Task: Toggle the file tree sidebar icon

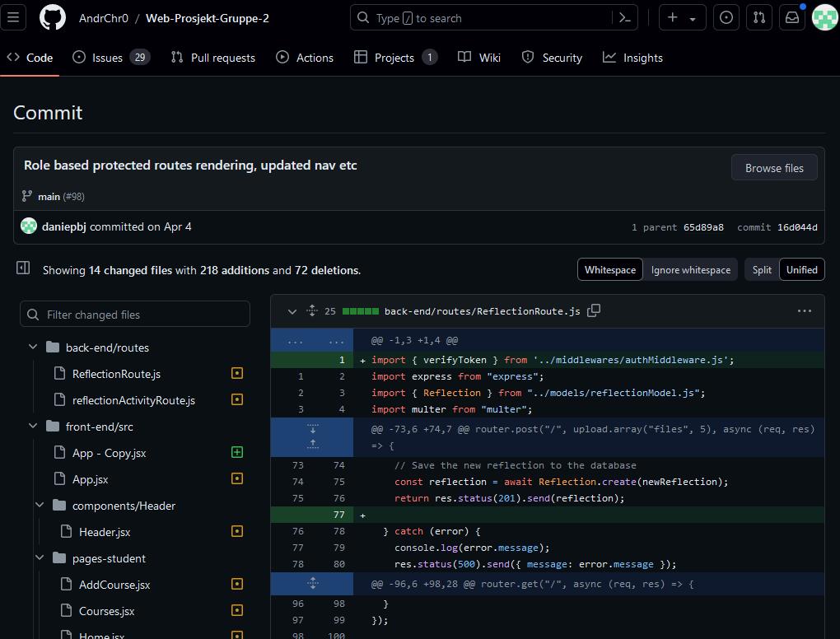Action: [x=23, y=268]
